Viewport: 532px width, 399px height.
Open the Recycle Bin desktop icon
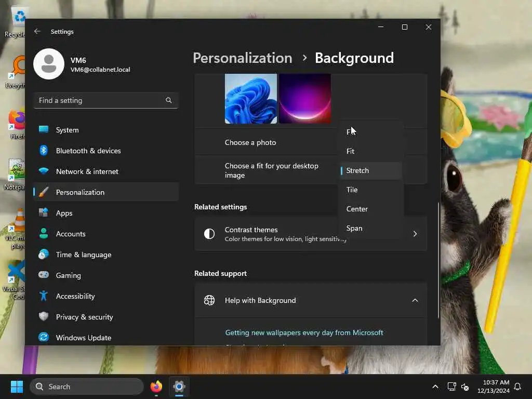pyautogui.click(x=14, y=22)
